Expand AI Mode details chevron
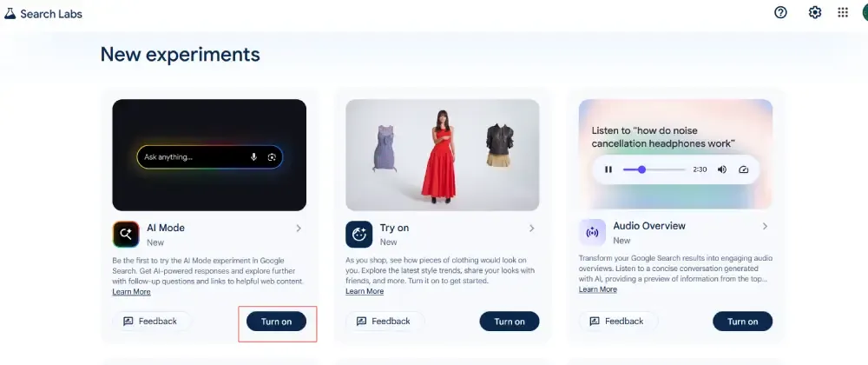Viewport: 868px width, 365px height. coord(299,229)
